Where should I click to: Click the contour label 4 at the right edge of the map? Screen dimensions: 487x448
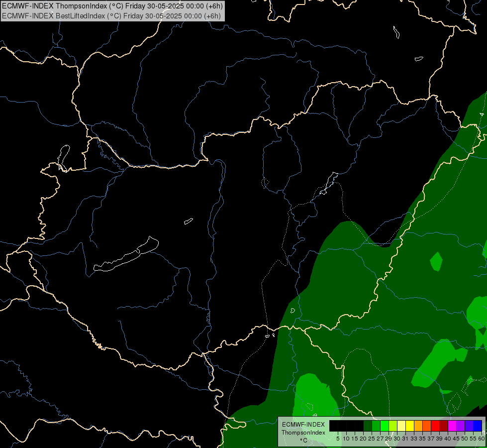click(x=482, y=114)
